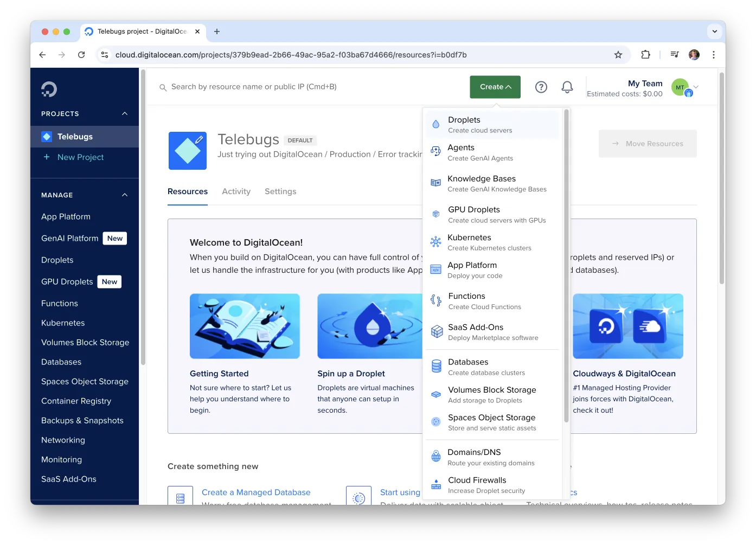Click the DigitalOcean logo in the sidebar
The height and width of the screenshot is (545, 756).
[49, 88]
